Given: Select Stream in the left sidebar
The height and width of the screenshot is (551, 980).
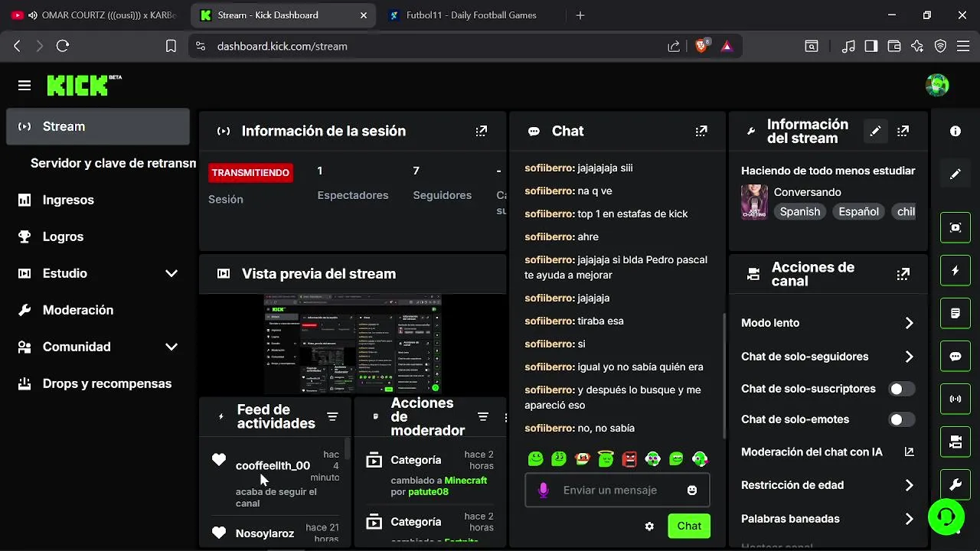Looking at the screenshot, I should [x=98, y=126].
